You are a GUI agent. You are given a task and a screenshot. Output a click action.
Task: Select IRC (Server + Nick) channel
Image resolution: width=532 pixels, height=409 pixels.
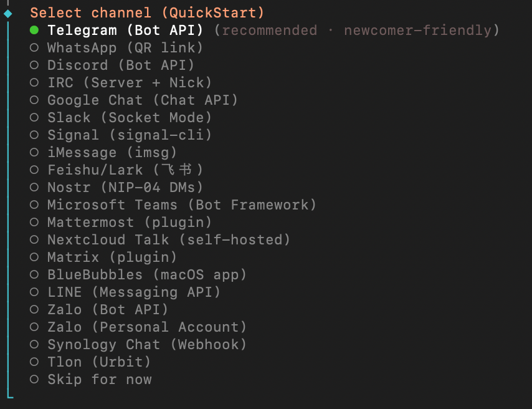[130, 82]
